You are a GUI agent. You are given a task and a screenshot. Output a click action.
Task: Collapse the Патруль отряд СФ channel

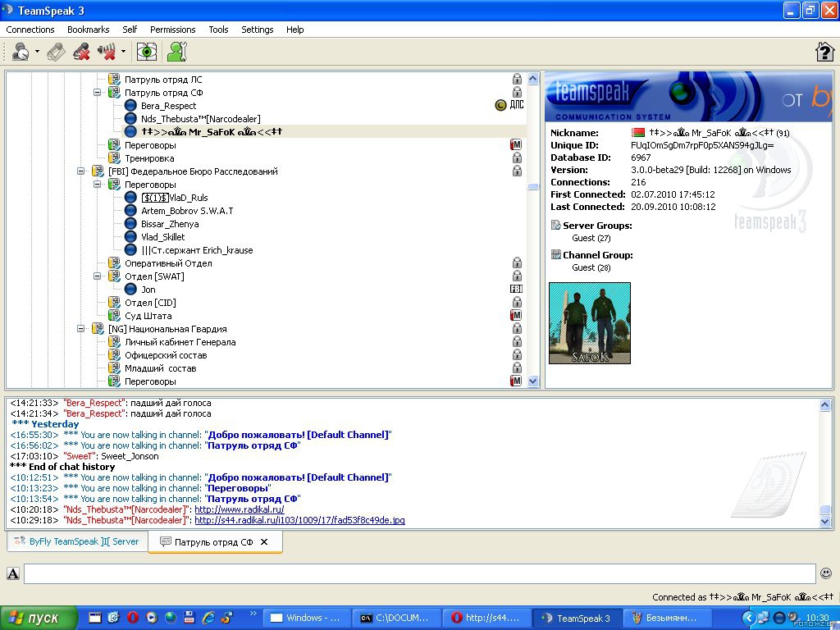97,92
